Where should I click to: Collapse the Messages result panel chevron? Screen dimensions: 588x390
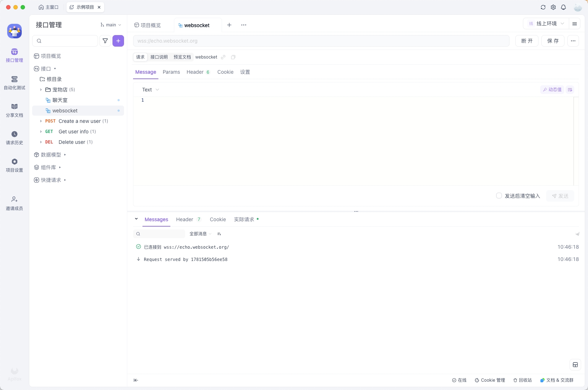click(136, 219)
